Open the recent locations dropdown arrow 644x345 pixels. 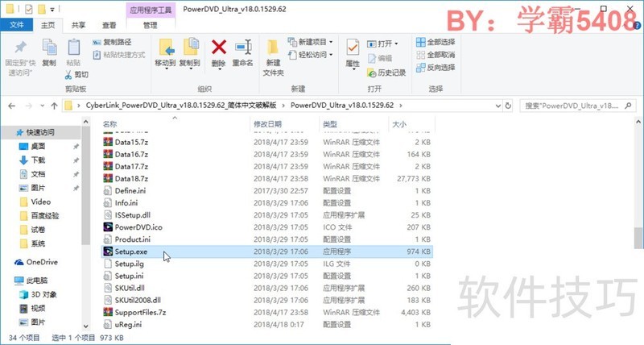(43, 106)
